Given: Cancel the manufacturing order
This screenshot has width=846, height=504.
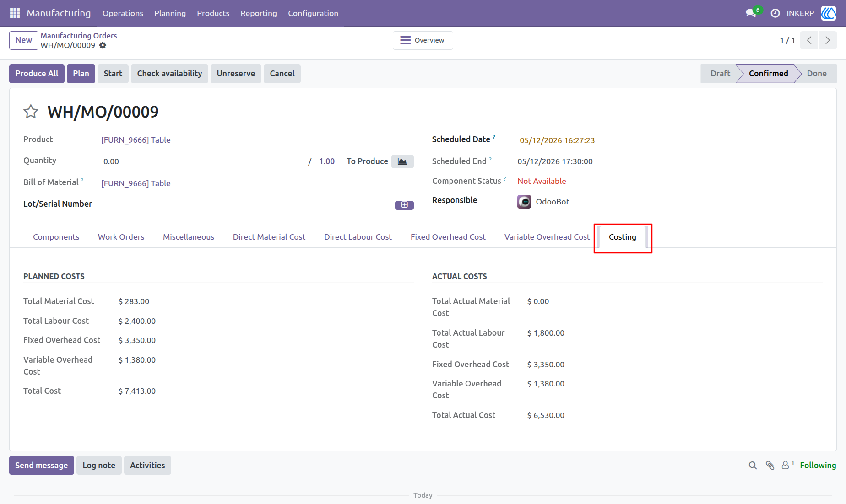Looking at the screenshot, I should (282, 74).
